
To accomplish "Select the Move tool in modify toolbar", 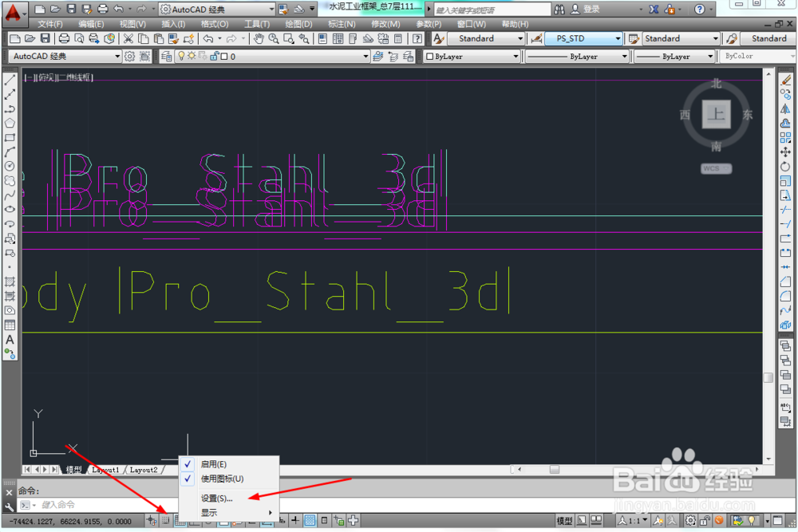I will click(x=786, y=152).
